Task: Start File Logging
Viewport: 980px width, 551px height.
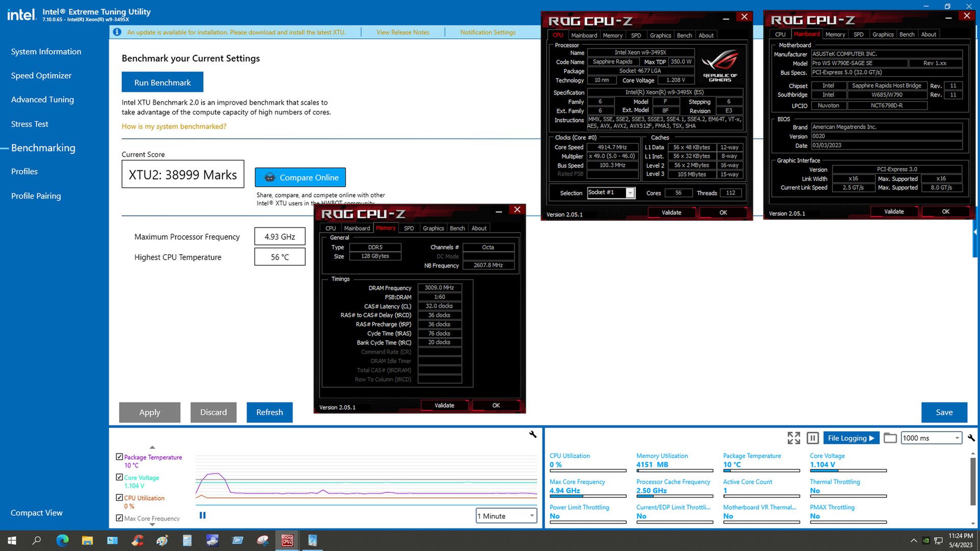Action: tap(851, 438)
